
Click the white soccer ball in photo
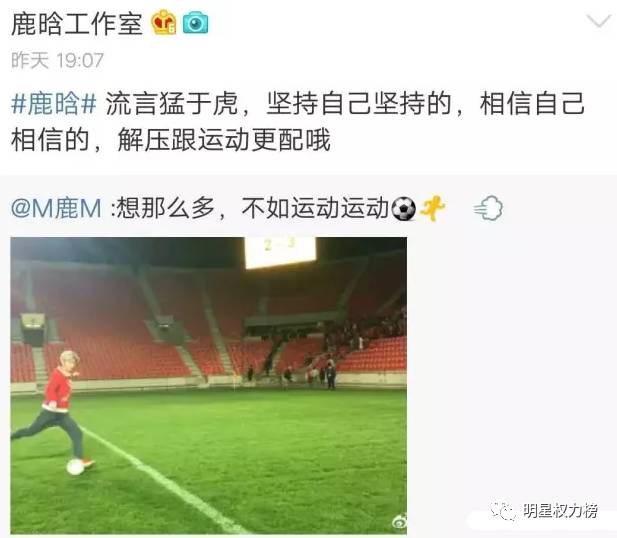[x=75, y=466]
